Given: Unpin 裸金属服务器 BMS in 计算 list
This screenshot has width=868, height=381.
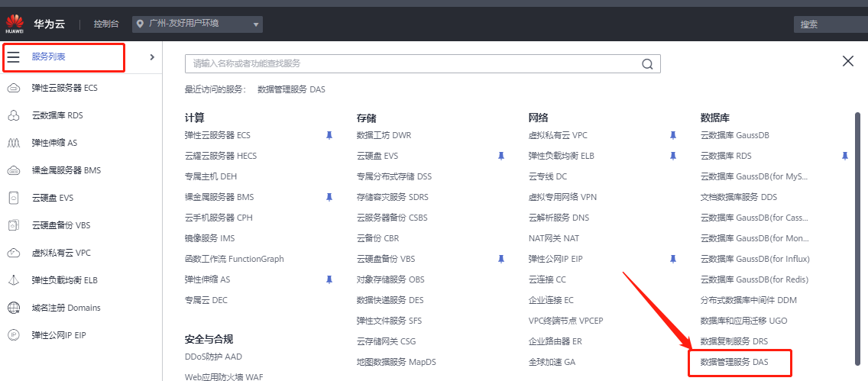Looking at the screenshot, I should pos(329,197).
